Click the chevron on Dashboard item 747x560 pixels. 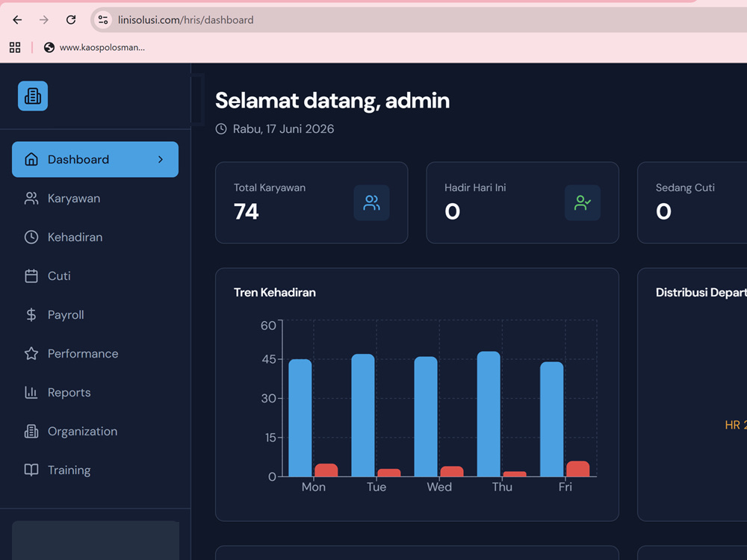point(161,159)
